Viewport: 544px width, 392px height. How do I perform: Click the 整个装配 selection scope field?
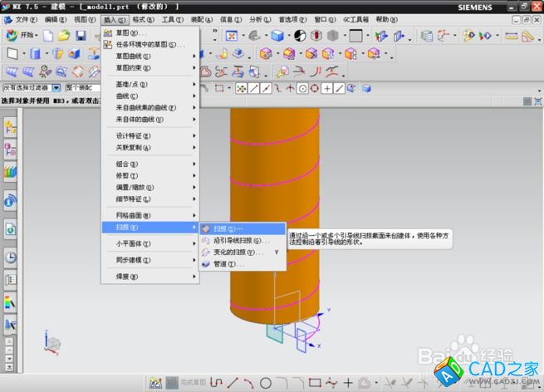(x=81, y=87)
